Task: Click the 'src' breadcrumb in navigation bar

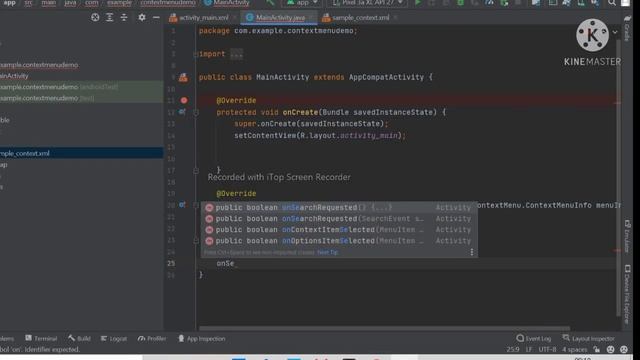Action: [28, 3]
